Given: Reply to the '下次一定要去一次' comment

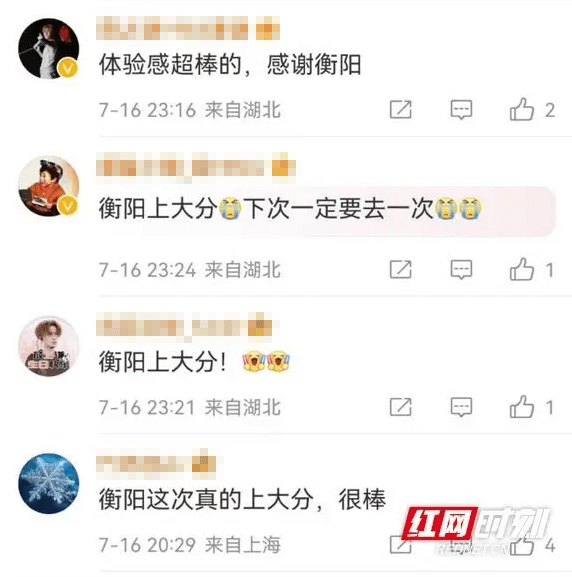Looking at the screenshot, I should pyautogui.click(x=461, y=270).
